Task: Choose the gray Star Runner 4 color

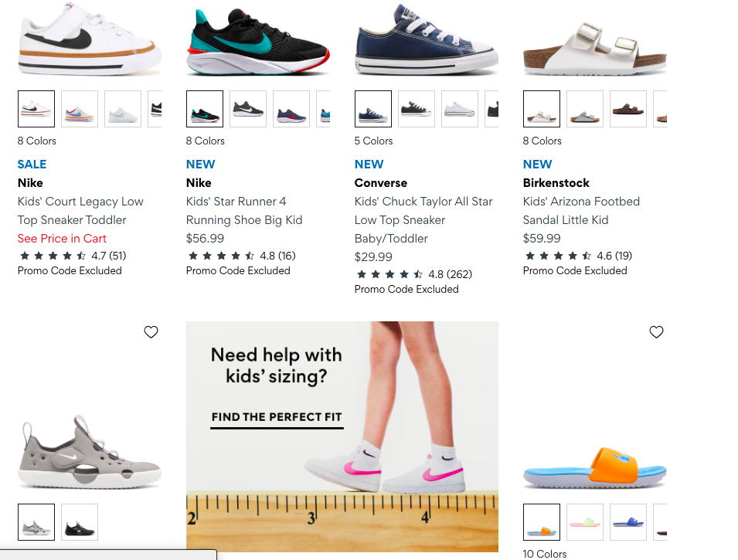Action: (248, 109)
